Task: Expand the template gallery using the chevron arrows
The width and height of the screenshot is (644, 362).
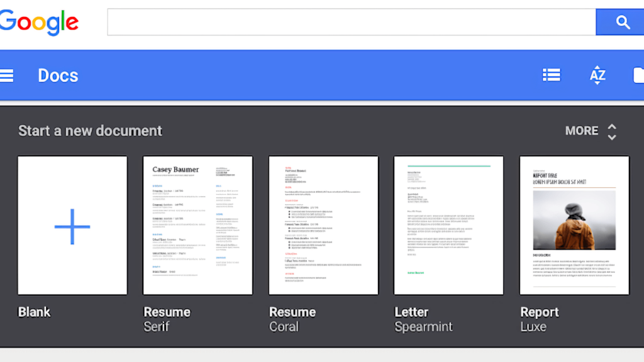Action: click(612, 131)
